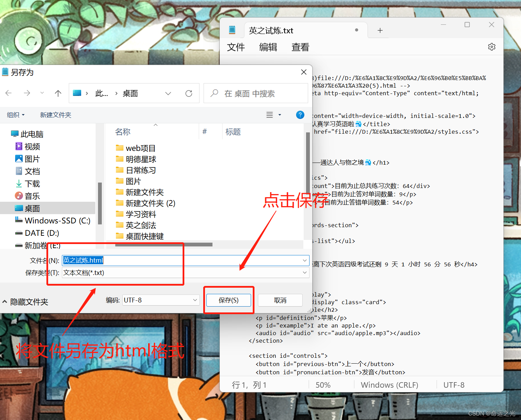Open the 编辑 menu in Notepad

pos(268,47)
